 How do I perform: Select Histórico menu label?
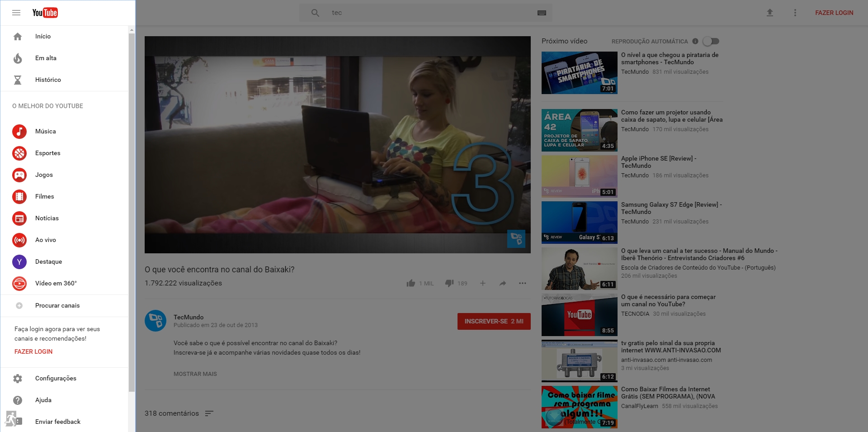(48, 80)
